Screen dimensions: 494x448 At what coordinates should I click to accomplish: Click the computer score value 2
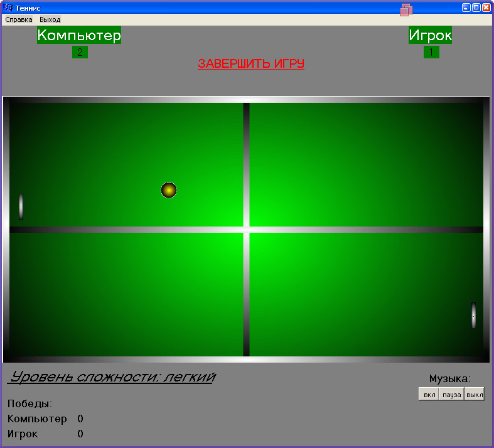pos(80,52)
